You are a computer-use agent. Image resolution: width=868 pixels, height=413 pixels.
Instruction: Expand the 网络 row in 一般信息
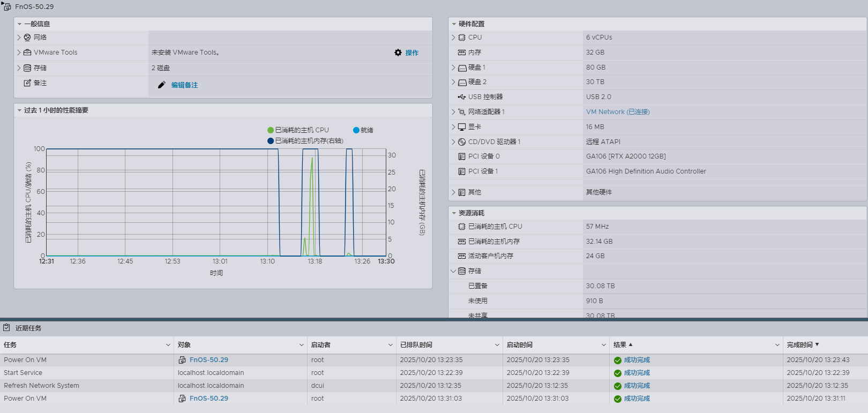[x=19, y=37]
